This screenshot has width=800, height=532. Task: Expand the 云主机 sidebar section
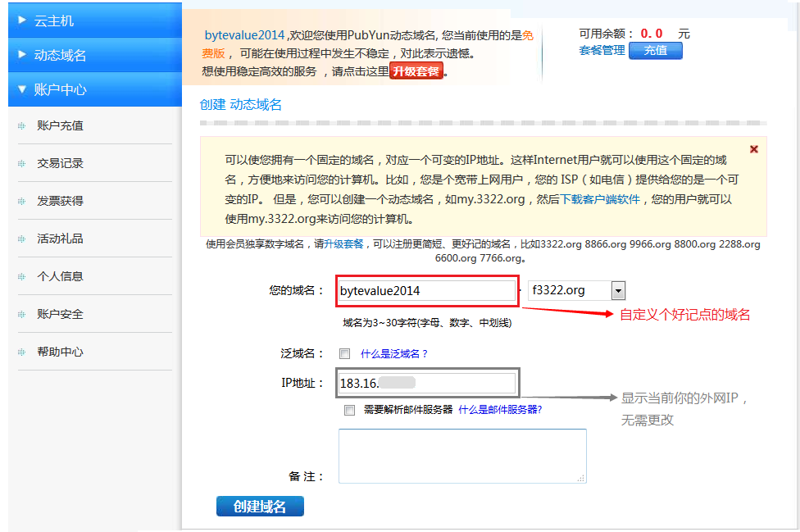tap(94, 20)
